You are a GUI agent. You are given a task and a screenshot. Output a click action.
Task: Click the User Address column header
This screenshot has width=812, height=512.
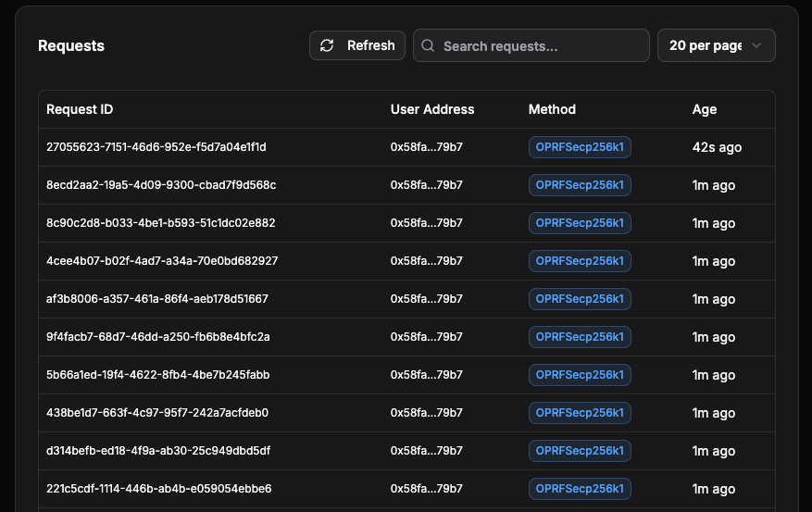click(x=432, y=109)
